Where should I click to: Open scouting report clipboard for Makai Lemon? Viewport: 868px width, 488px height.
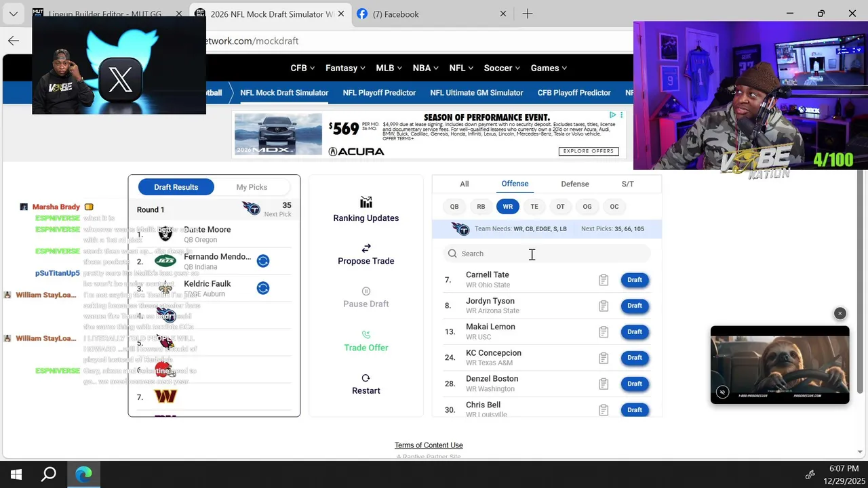point(604,332)
